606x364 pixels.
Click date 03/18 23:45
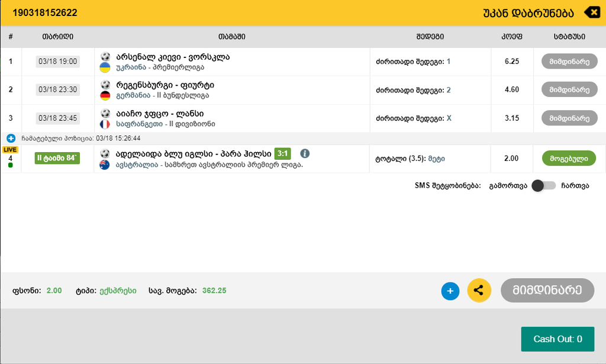coord(57,118)
